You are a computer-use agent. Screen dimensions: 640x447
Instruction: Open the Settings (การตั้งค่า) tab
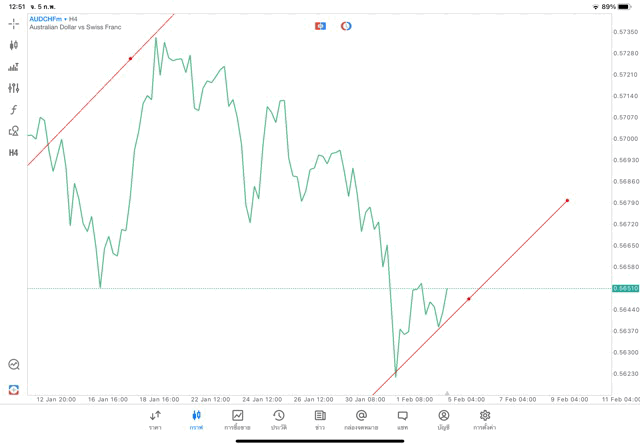485,419
